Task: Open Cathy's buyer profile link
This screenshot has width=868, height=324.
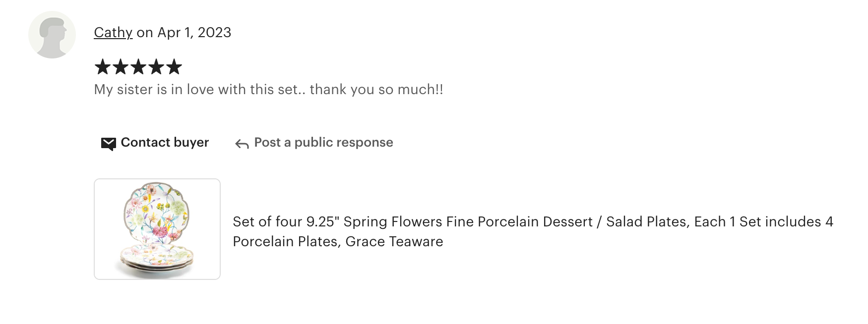Action: [113, 33]
